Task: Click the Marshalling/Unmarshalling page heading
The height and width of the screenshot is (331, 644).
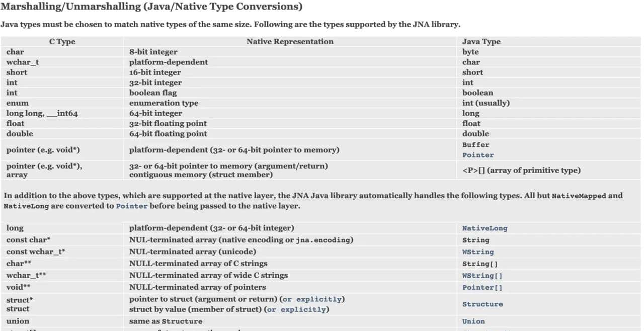Action: (x=151, y=7)
